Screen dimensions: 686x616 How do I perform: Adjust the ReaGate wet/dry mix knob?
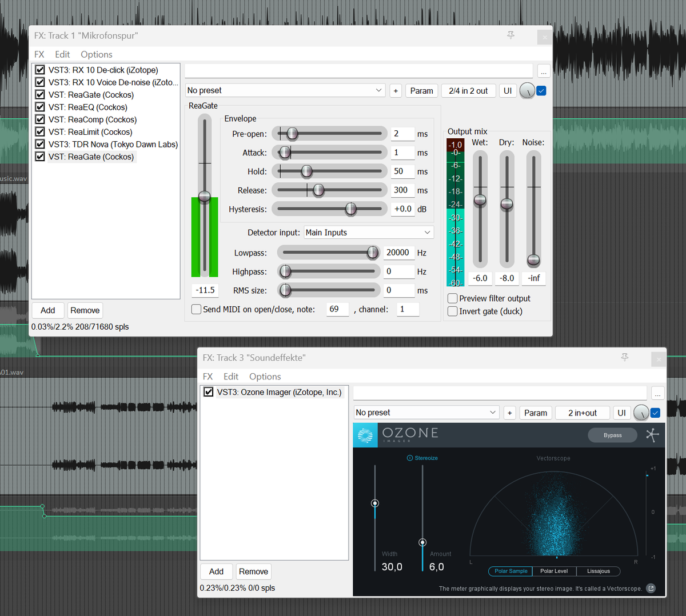click(527, 91)
